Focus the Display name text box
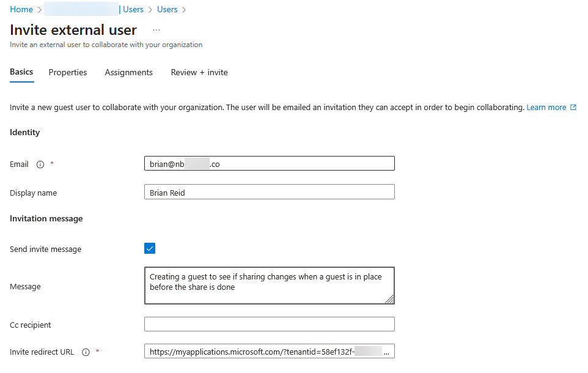The width and height of the screenshot is (588, 373). [269, 192]
